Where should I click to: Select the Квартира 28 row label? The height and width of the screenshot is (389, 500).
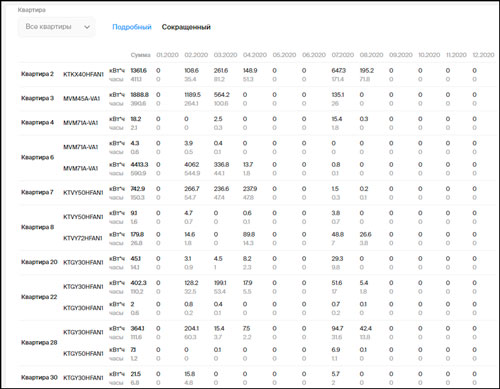tap(39, 342)
